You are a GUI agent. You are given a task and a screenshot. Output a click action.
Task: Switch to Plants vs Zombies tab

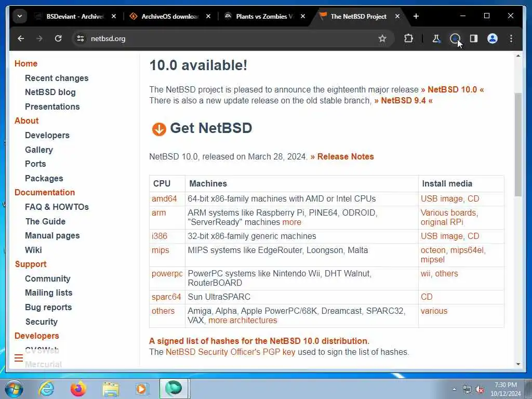click(264, 16)
